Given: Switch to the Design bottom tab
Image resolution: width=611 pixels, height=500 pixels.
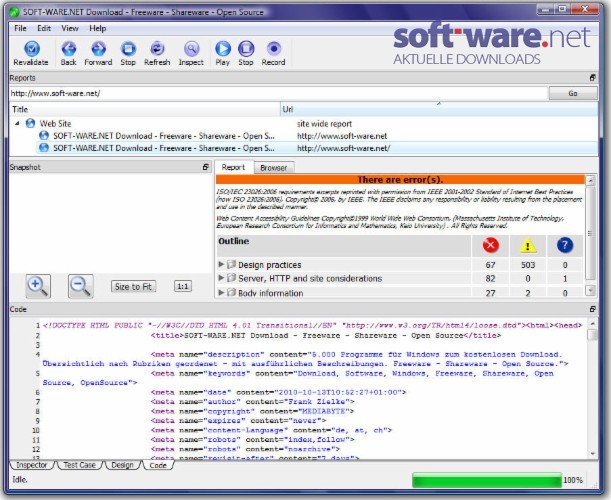Looking at the screenshot, I should click(122, 465).
